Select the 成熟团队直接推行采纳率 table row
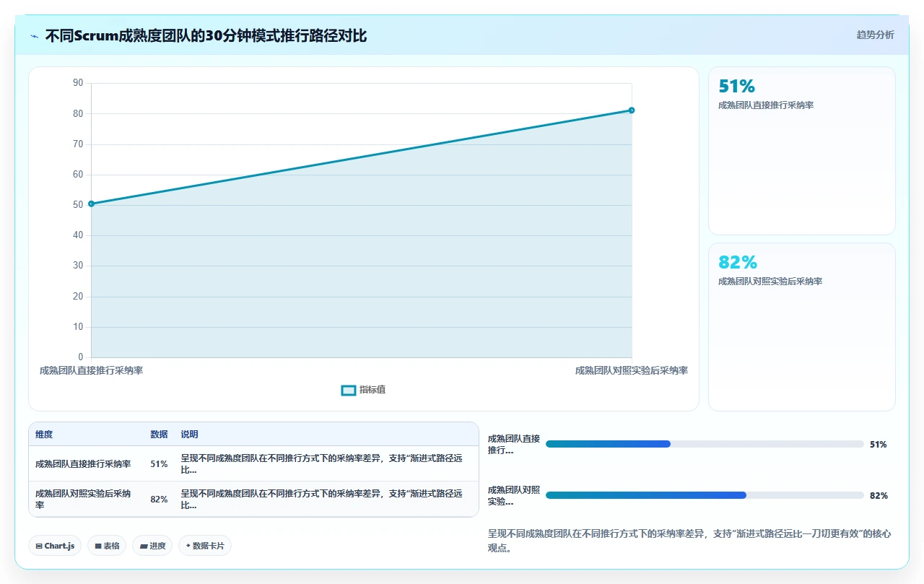The width and height of the screenshot is (924, 584). pyautogui.click(x=253, y=463)
